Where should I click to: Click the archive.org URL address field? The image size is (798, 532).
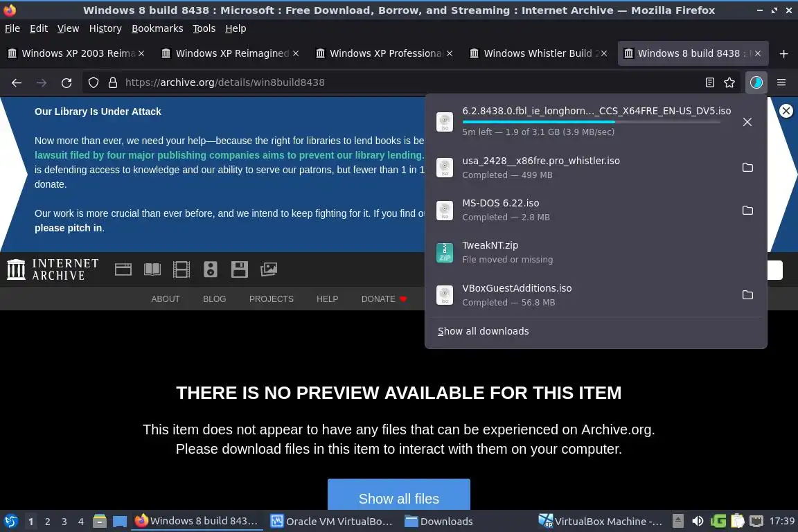pyautogui.click(x=409, y=82)
